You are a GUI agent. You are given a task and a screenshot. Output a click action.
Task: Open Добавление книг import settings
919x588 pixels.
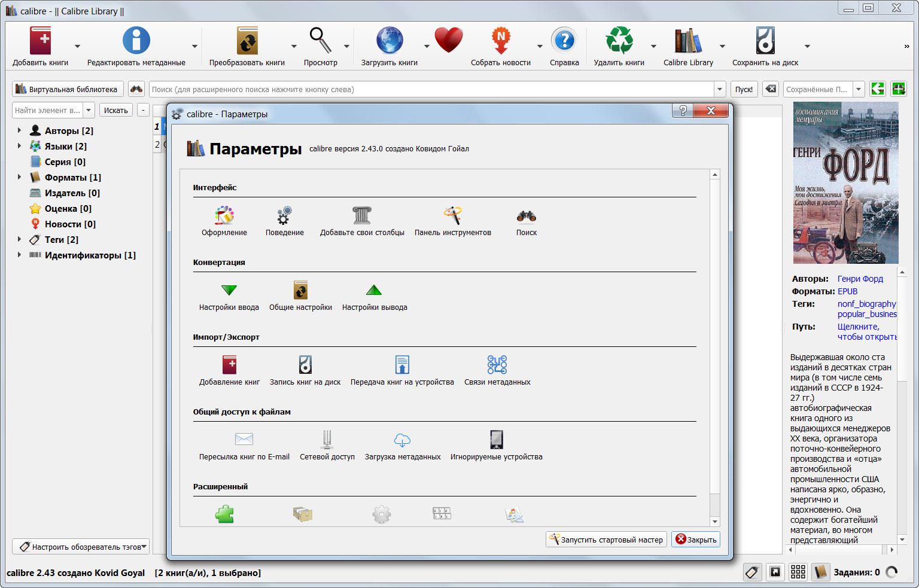[230, 371]
